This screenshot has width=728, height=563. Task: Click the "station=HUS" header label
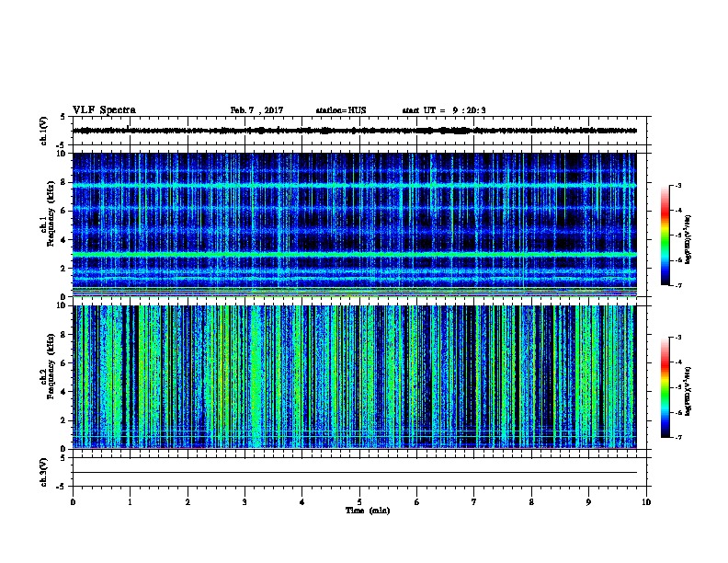[x=341, y=110]
